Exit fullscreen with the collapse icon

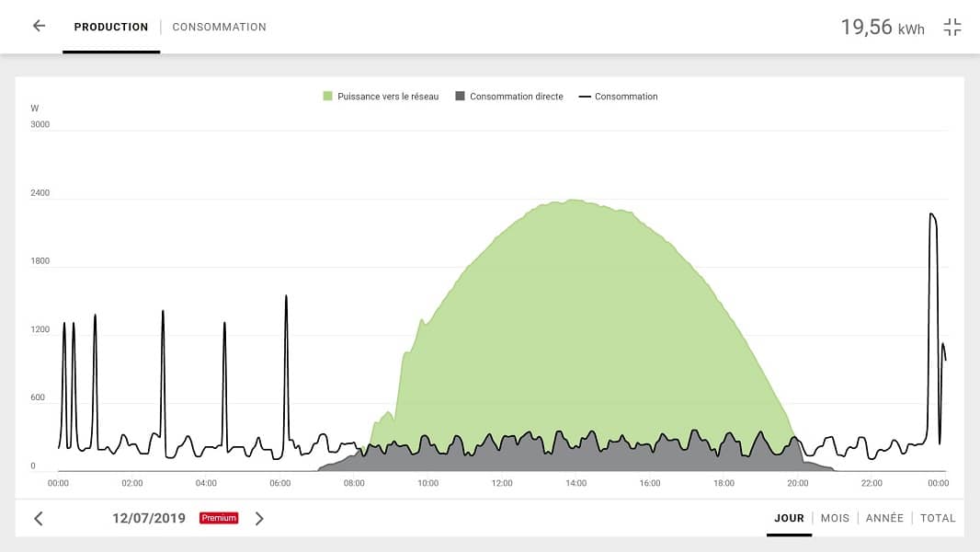pos(952,27)
